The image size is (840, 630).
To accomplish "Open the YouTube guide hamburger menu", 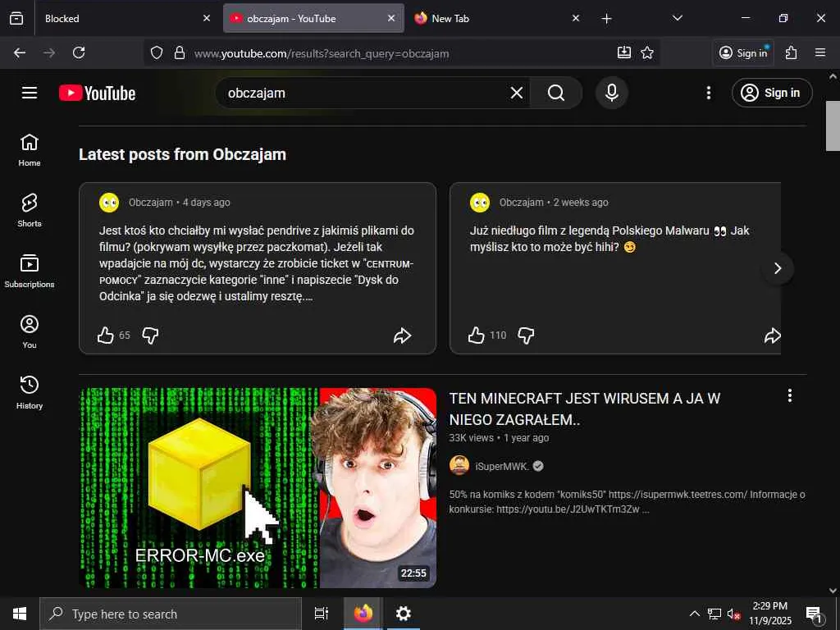I will [30, 93].
